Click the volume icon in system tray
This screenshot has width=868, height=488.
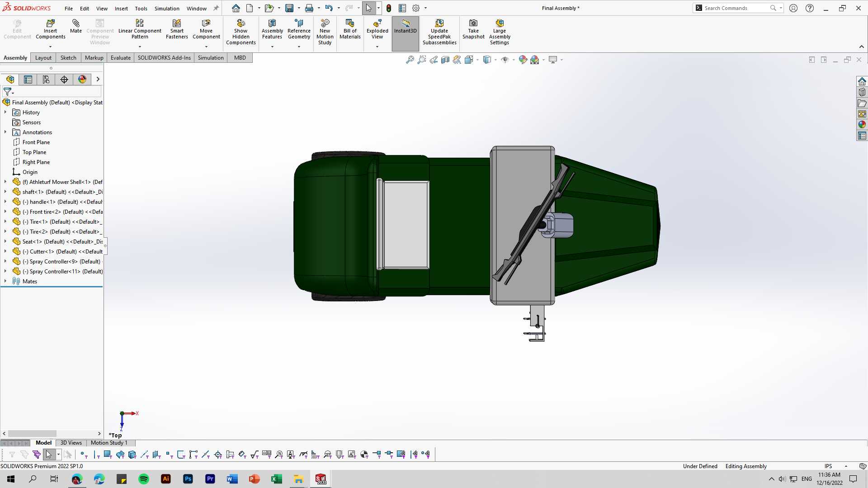click(782, 479)
